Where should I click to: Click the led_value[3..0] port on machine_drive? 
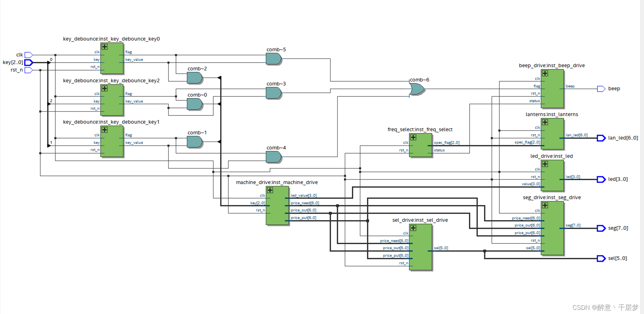304,196
